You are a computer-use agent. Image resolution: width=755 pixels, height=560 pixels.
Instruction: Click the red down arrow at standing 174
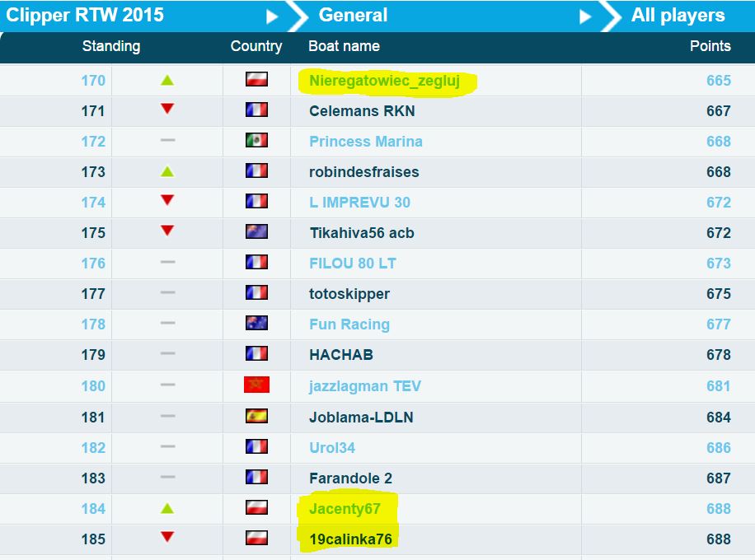[167, 199]
